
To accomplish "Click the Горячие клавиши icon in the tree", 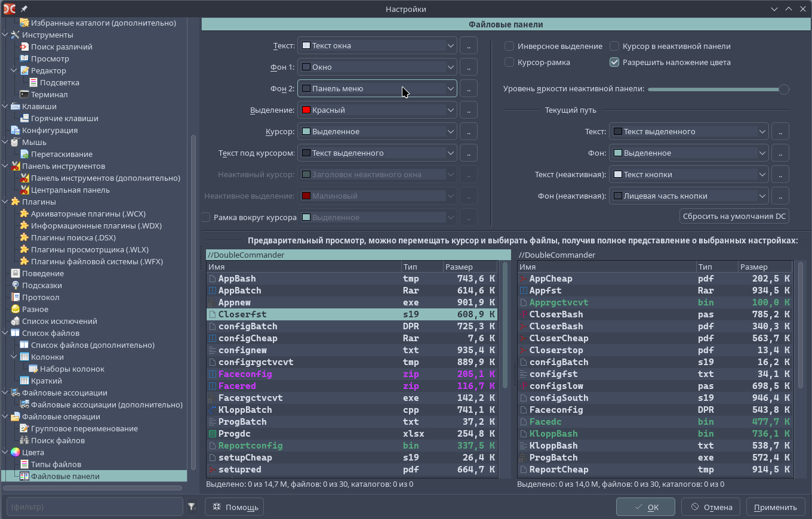I will point(24,118).
